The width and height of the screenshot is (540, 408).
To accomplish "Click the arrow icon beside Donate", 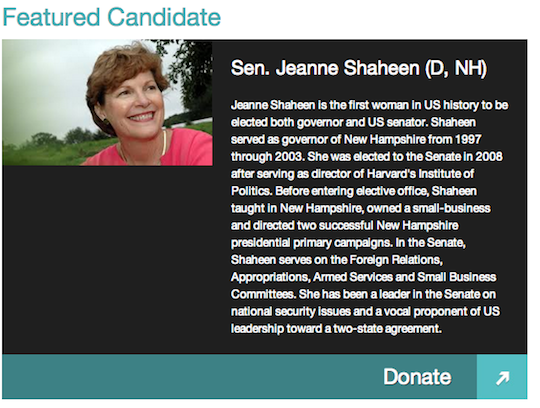I will coord(502,377).
